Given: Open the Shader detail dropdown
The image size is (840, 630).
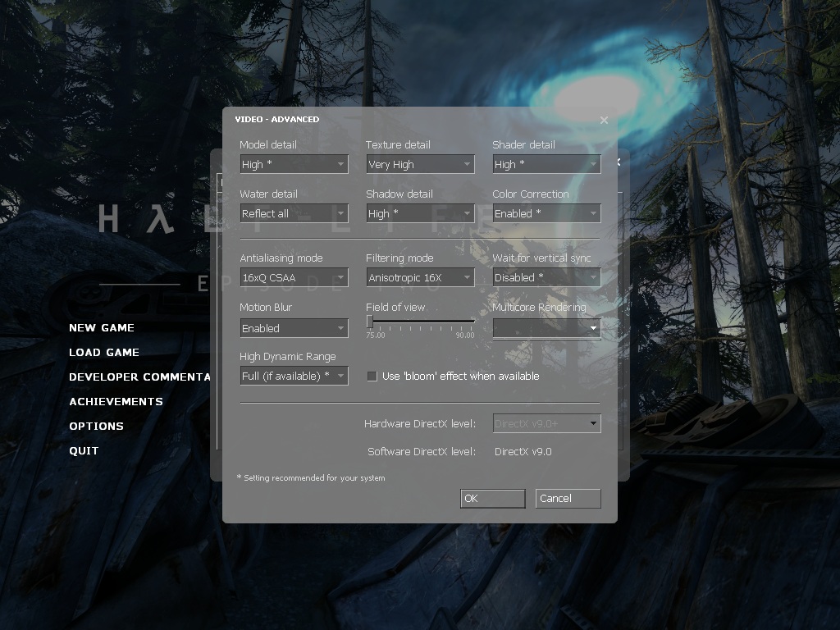Looking at the screenshot, I should [546, 165].
